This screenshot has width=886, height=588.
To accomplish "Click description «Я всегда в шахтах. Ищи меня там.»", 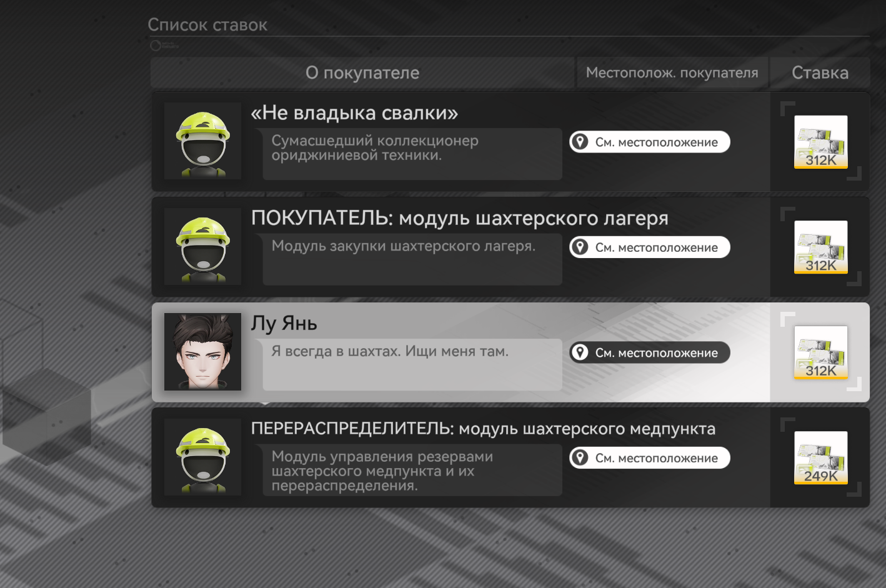I will pos(390,351).
